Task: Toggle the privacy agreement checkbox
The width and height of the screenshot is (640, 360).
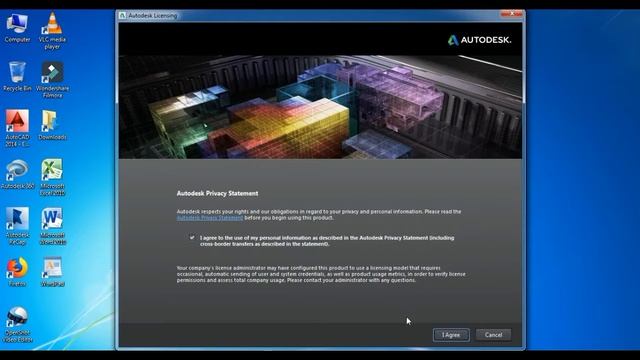Action: (192, 237)
